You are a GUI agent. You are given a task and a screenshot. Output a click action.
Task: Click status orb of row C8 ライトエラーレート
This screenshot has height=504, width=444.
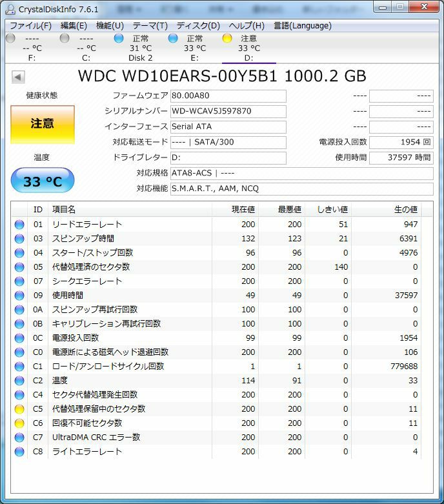[x=19, y=452]
